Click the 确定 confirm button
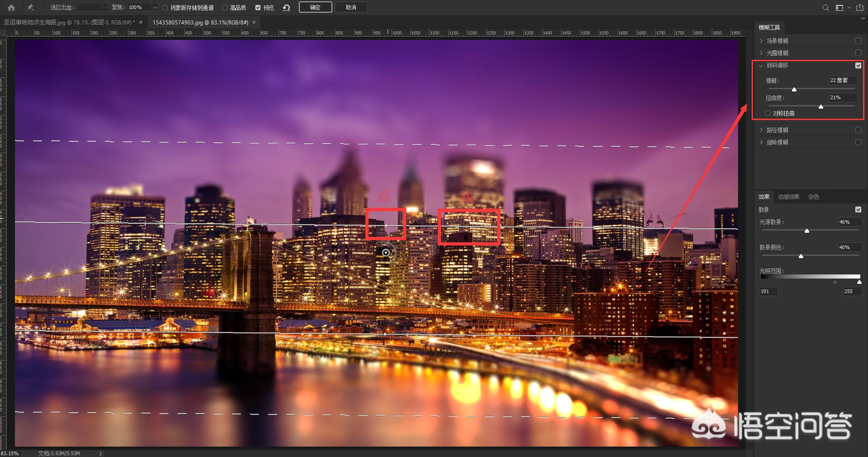 pos(315,8)
